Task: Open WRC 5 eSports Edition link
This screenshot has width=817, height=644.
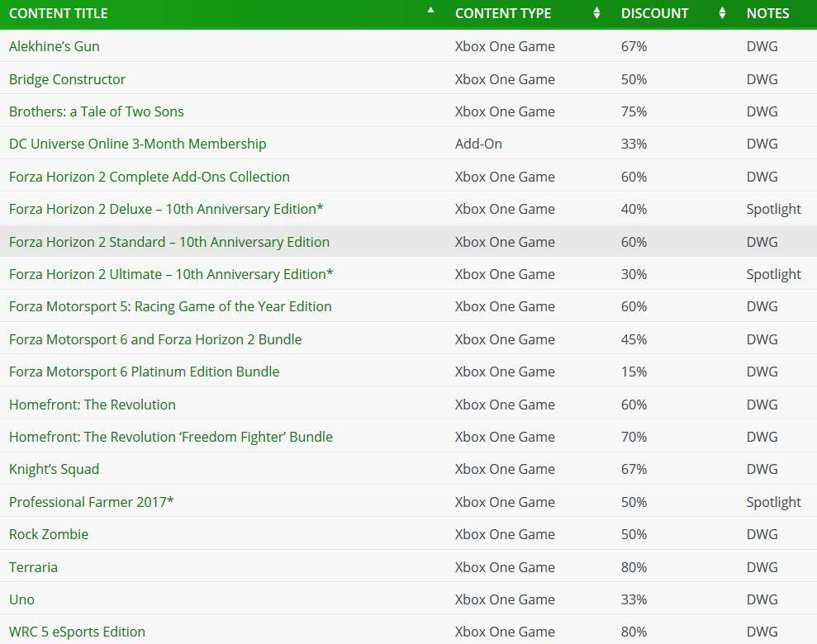Action: (77, 632)
